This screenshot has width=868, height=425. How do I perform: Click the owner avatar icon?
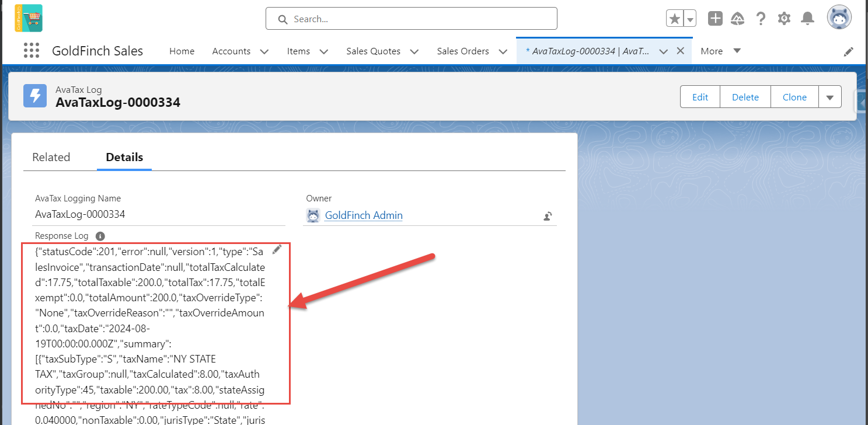(313, 215)
